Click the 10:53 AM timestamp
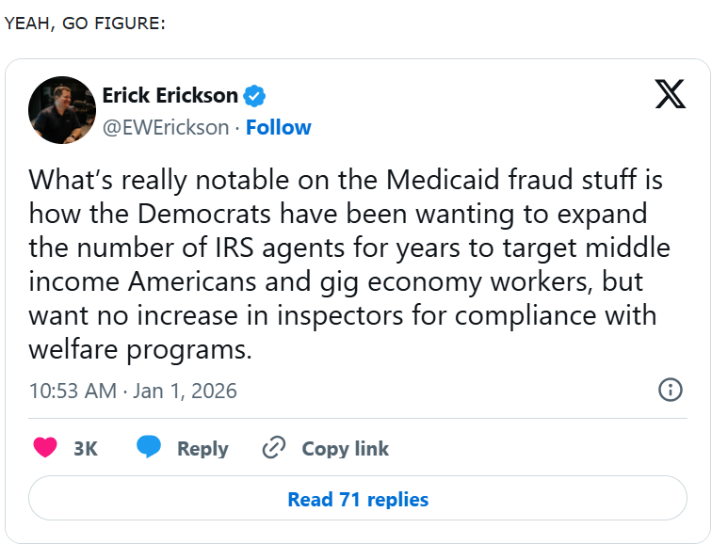This screenshot has width=728, height=560. [x=73, y=391]
